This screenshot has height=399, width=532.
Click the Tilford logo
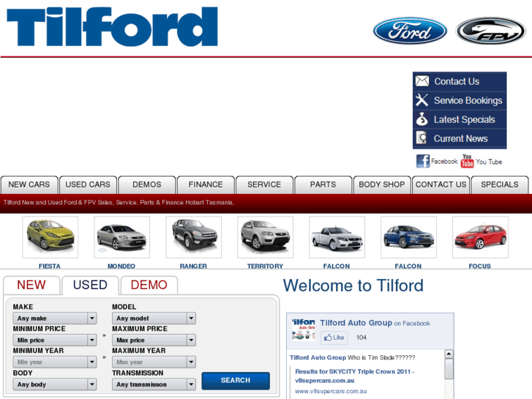coord(112,26)
